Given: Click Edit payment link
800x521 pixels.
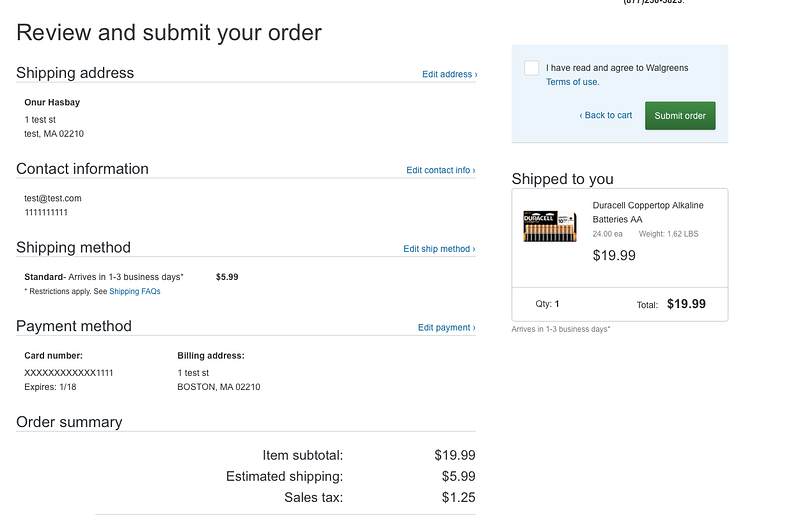Looking at the screenshot, I should point(446,327).
